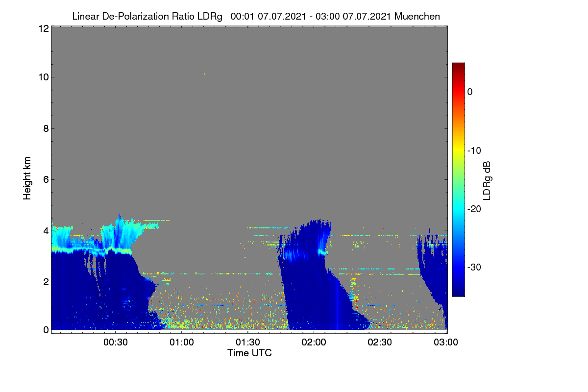Click the 'Time UTC' axis label
This screenshot has width=588, height=392.
click(249, 353)
